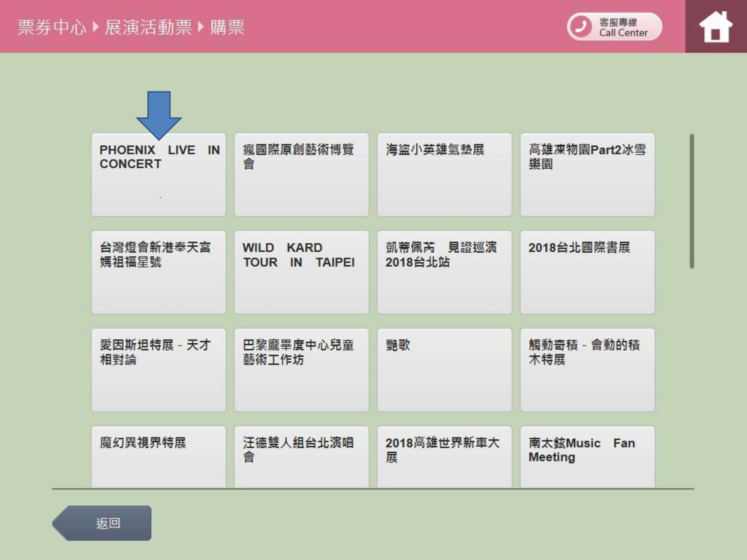Choose 瘋國際原創藝術博覽會 event tile
The image size is (747, 560).
tap(301, 174)
